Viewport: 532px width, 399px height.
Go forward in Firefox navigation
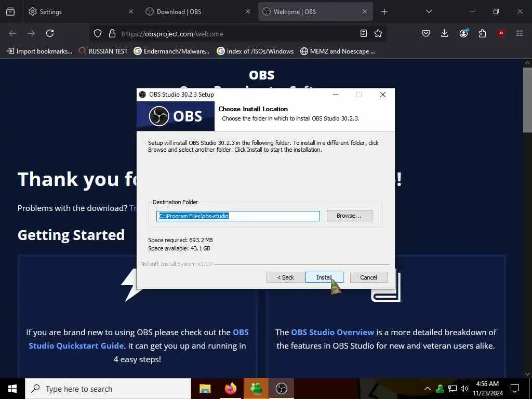31,33
